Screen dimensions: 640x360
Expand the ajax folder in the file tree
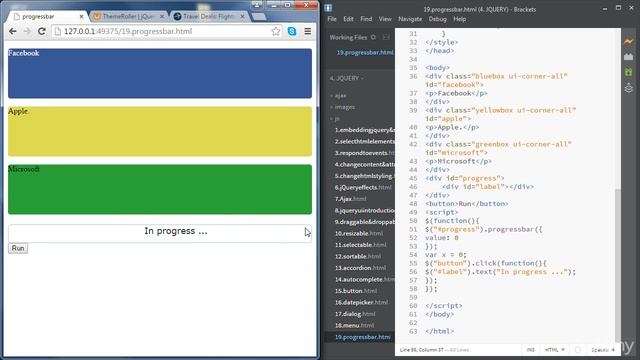340,96
